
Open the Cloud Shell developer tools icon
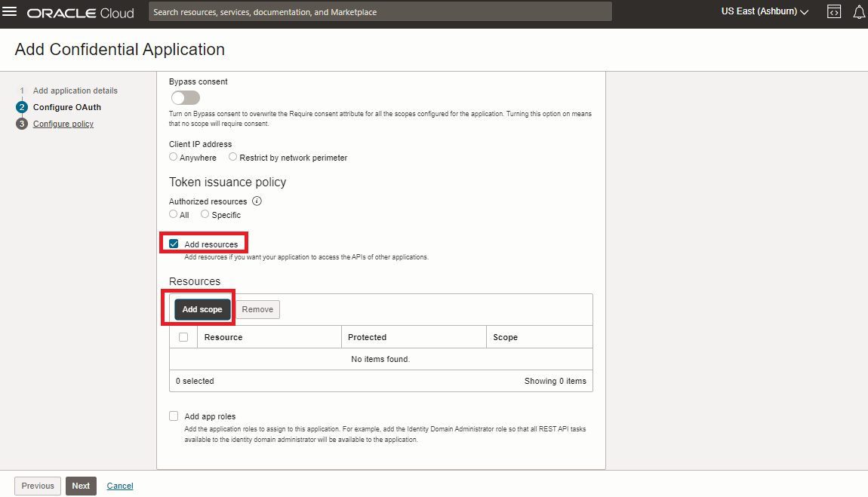coord(834,12)
